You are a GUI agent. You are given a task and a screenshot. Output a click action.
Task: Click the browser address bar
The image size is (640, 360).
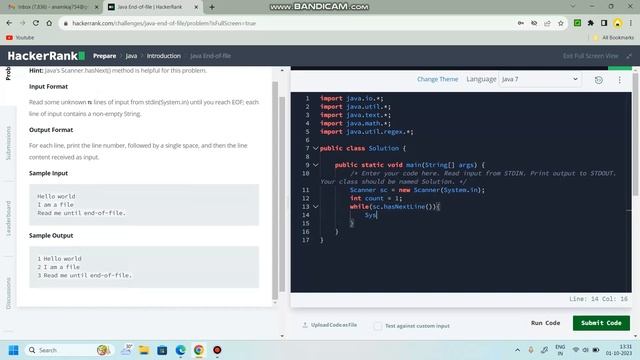(286, 23)
